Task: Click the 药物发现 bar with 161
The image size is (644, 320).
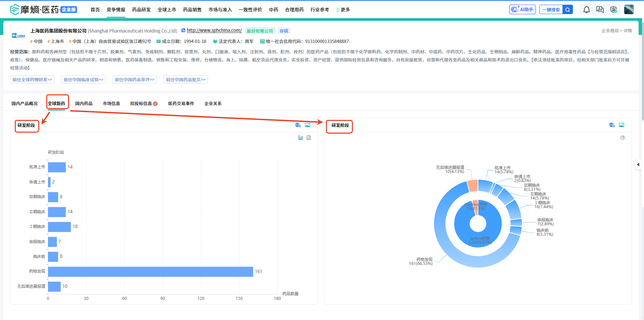Action: [151, 272]
